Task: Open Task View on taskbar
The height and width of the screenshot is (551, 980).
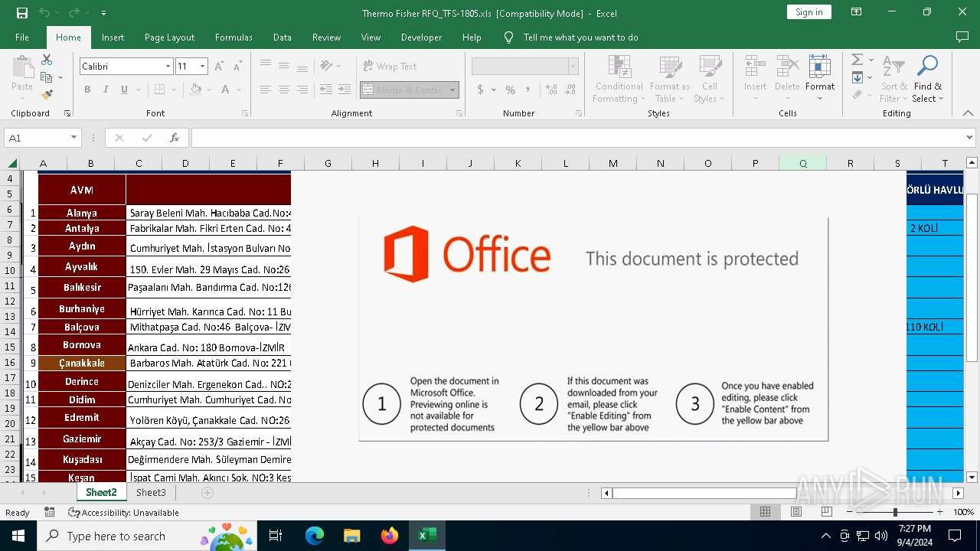Action: click(276, 536)
